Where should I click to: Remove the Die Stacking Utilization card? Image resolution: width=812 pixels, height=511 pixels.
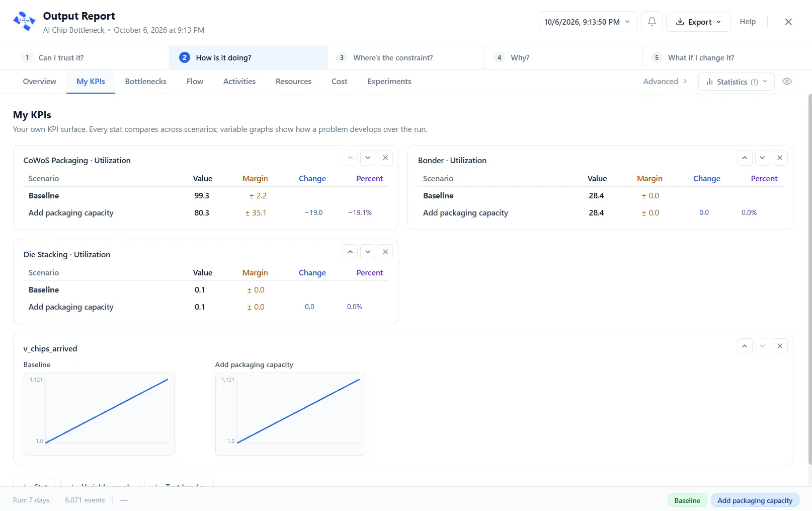tap(385, 252)
